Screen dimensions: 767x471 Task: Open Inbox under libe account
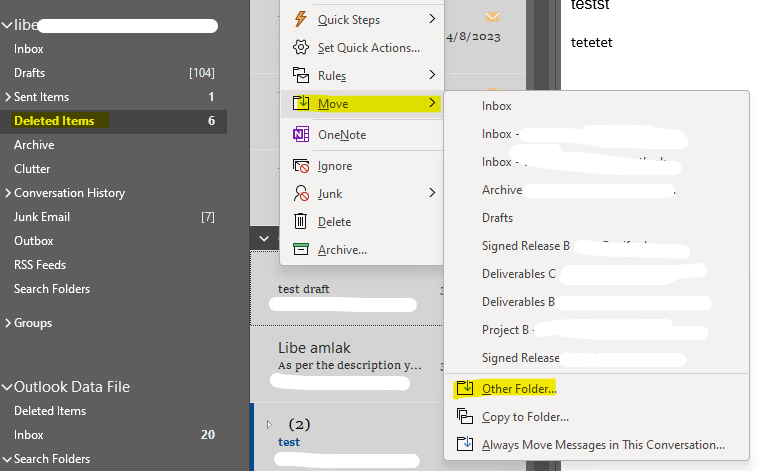point(113,49)
